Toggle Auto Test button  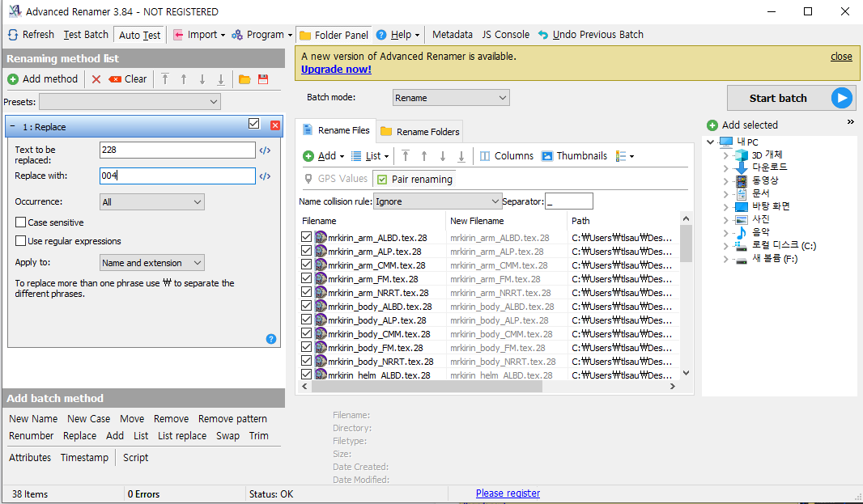click(140, 36)
